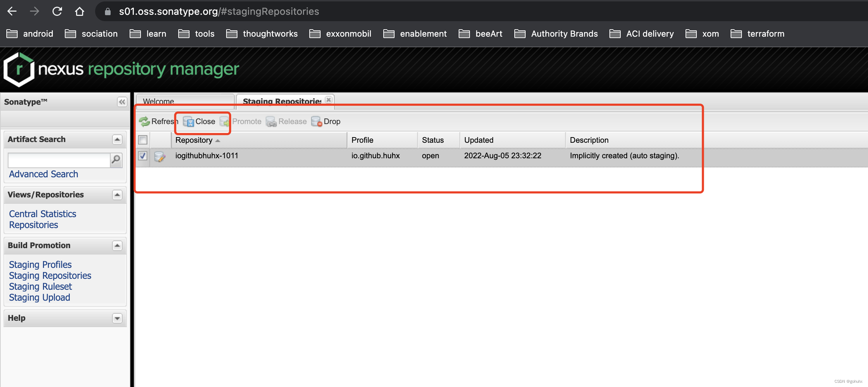Viewport: 868px width, 387px height.
Task: Open the ACI delivery bookmarks folder
Action: tap(641, 34)
